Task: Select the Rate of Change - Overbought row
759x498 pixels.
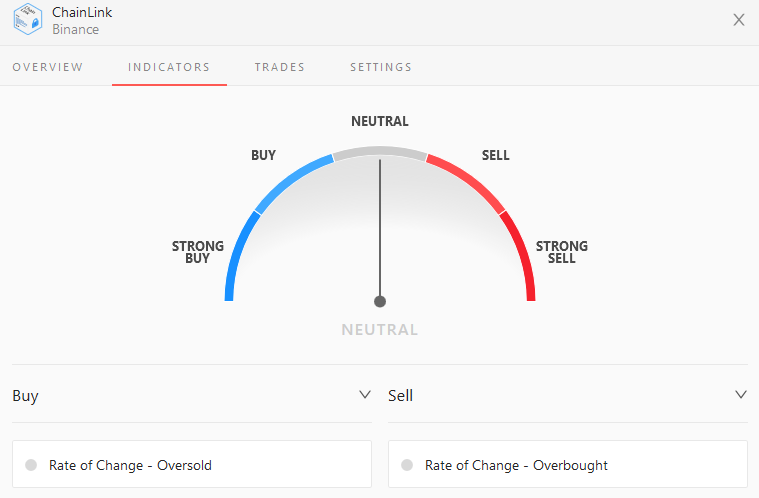Action: (568, 464)
